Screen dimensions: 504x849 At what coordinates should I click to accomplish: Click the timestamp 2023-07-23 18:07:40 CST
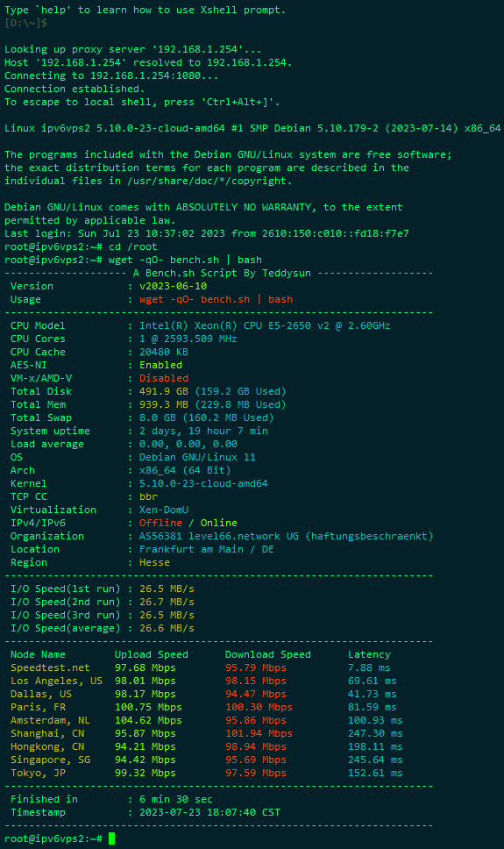click(x=209, y=812)
